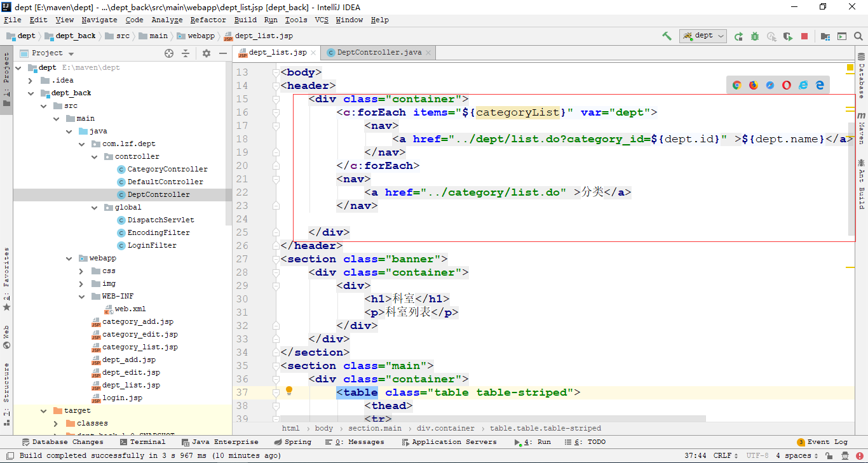Select EncodingFilter class in tree

[x=159, y=232]
